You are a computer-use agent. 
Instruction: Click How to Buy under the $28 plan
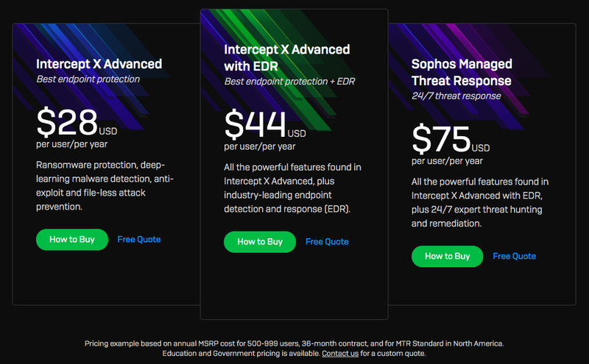[72, 240]
